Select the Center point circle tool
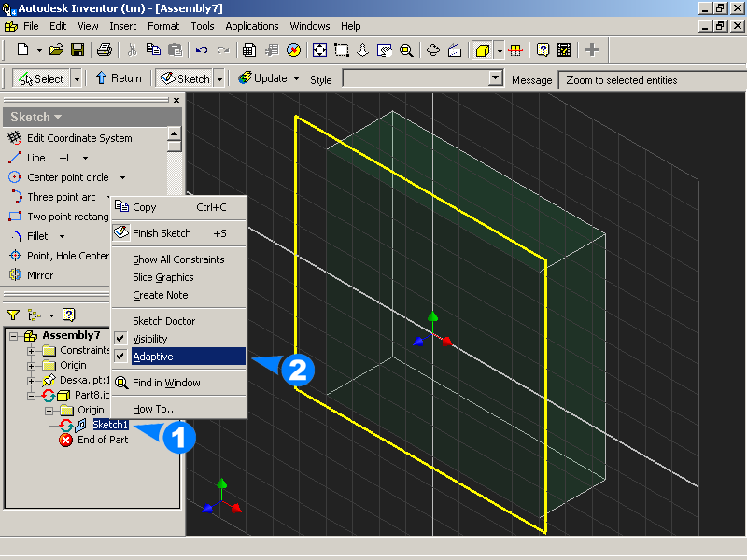747x560 pixels. tap(59, 177)
